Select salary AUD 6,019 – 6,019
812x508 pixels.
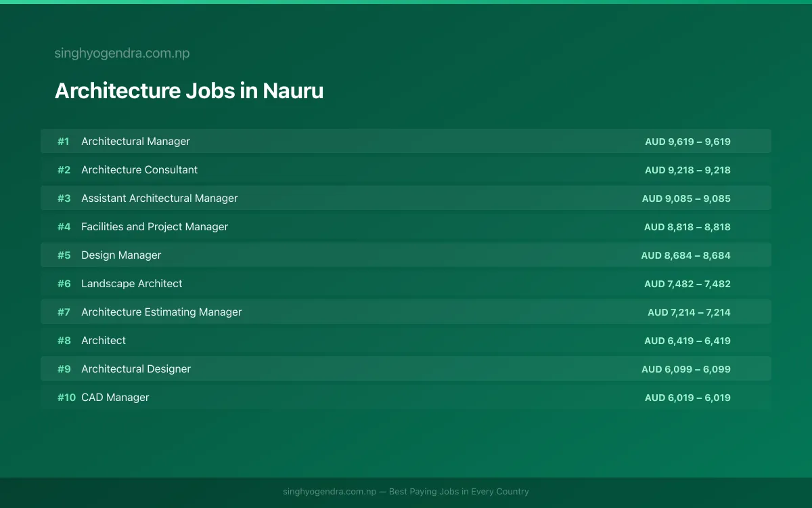(687, 398)
